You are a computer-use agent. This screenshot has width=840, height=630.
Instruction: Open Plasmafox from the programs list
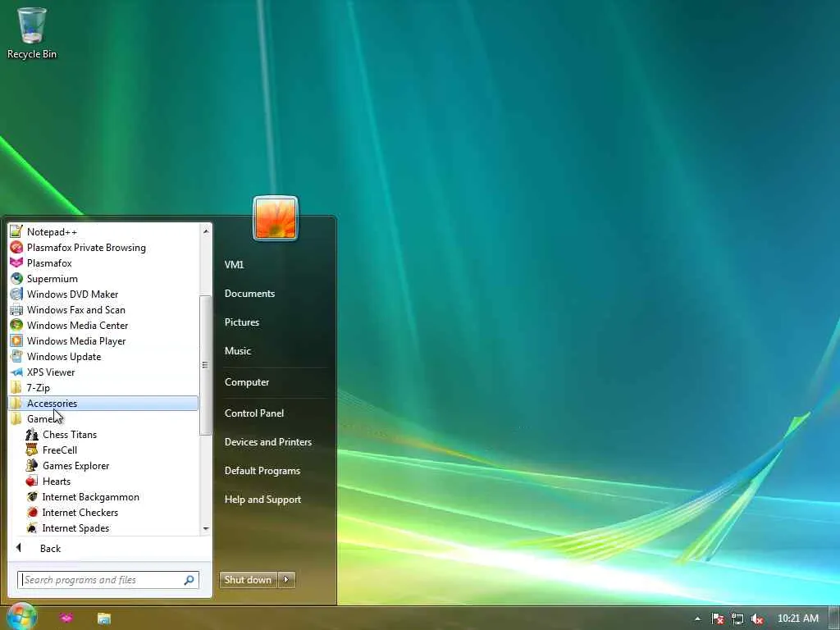[x=103, y=263]
